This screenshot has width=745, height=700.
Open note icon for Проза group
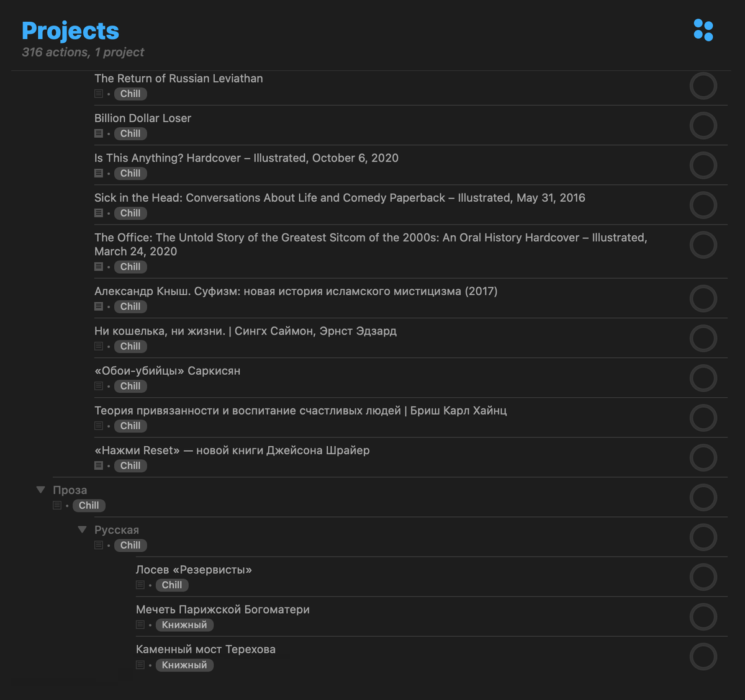click(57, 505)
